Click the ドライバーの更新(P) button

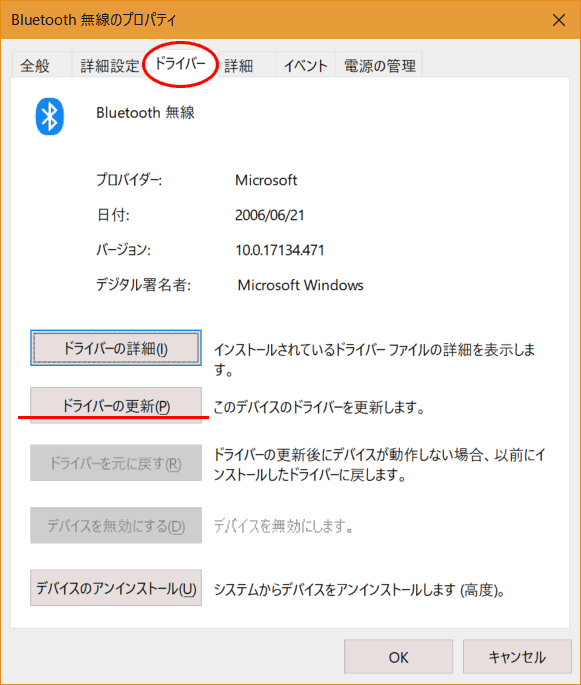tap(116, 405)
